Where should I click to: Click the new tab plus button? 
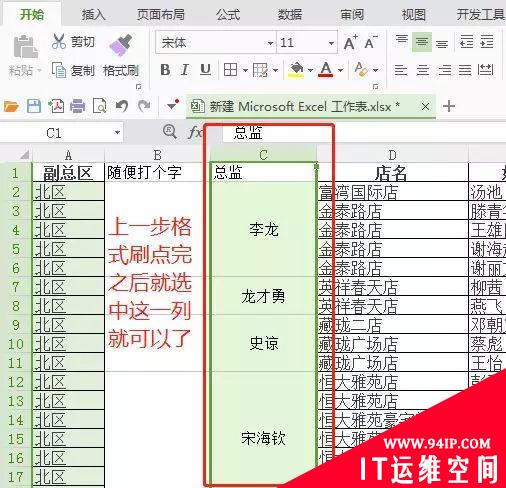(449, 107)
